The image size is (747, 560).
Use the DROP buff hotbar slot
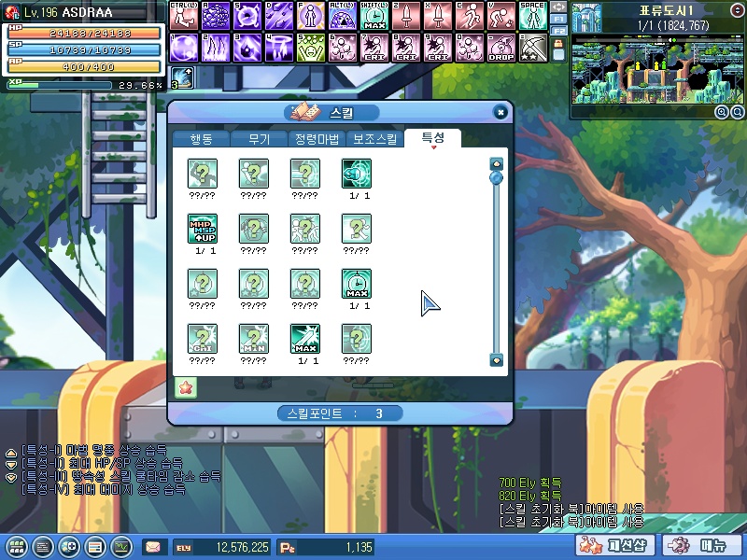click(501, 48)
